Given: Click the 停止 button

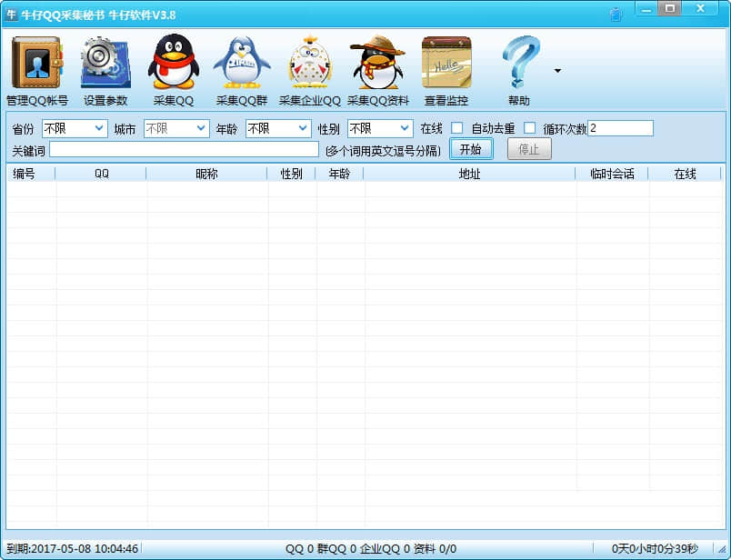Looking at the screenshot, I should click(x=529, y=149).
